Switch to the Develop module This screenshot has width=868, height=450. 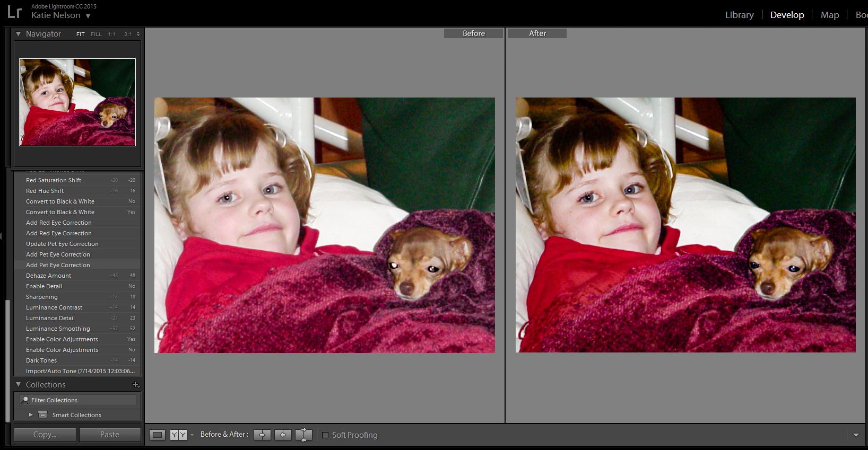click(787, 15)
